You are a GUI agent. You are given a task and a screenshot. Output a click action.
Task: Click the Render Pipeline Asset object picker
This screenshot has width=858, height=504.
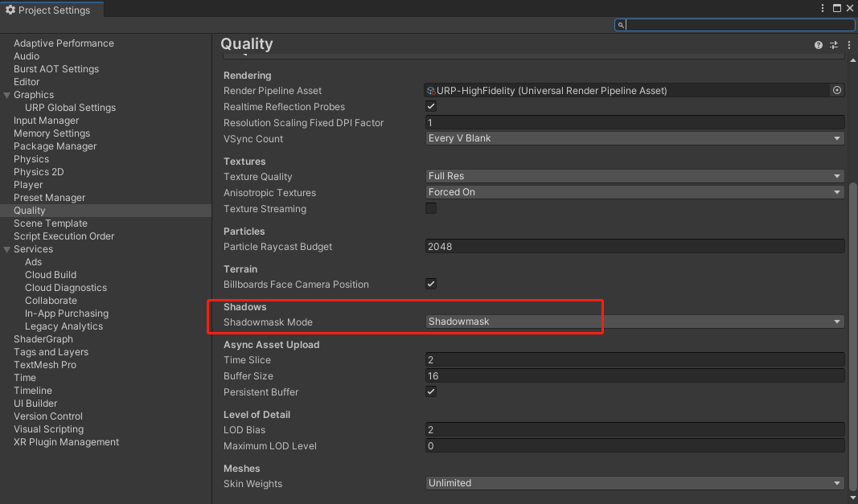tap(837, 91)
